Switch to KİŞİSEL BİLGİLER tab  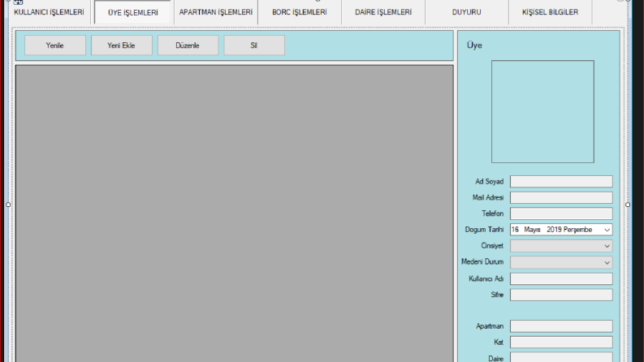tap(550, 12)
